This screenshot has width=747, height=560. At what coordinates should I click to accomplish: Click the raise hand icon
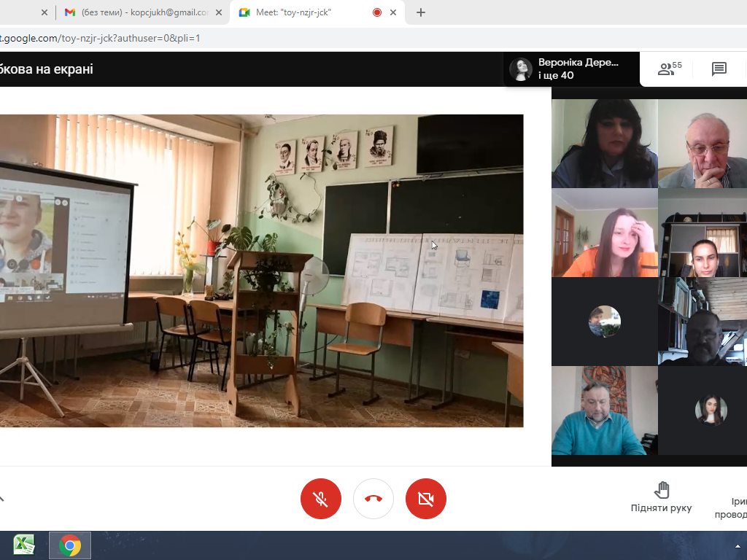662,490
